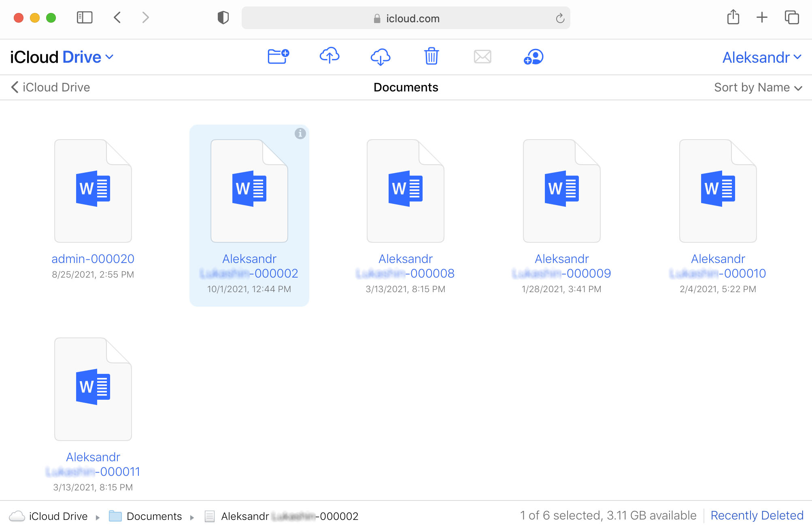The height and width of the screenshot is (528, 812).
Task: Click the share via email icon
Action: point(483,57)
